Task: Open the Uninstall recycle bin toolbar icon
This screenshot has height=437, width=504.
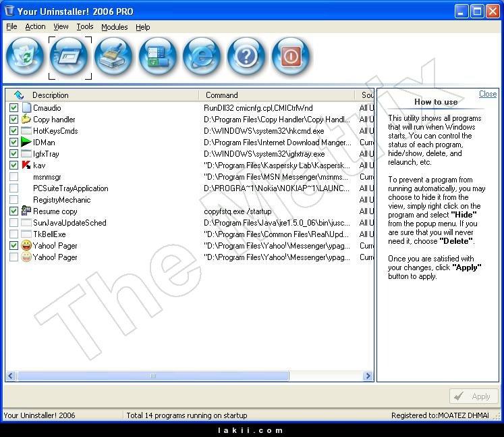Action: (x=25, y=57)
